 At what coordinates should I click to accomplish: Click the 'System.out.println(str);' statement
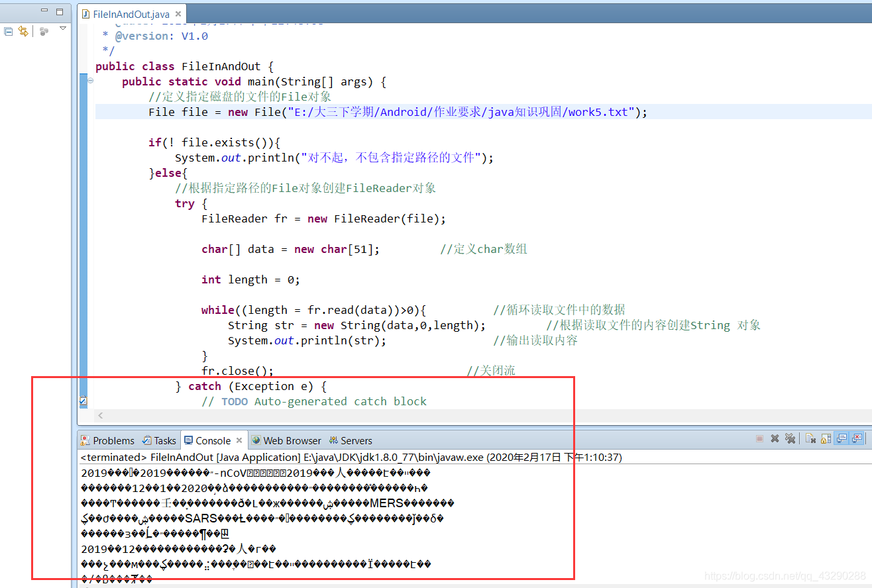tap(307, 340)
